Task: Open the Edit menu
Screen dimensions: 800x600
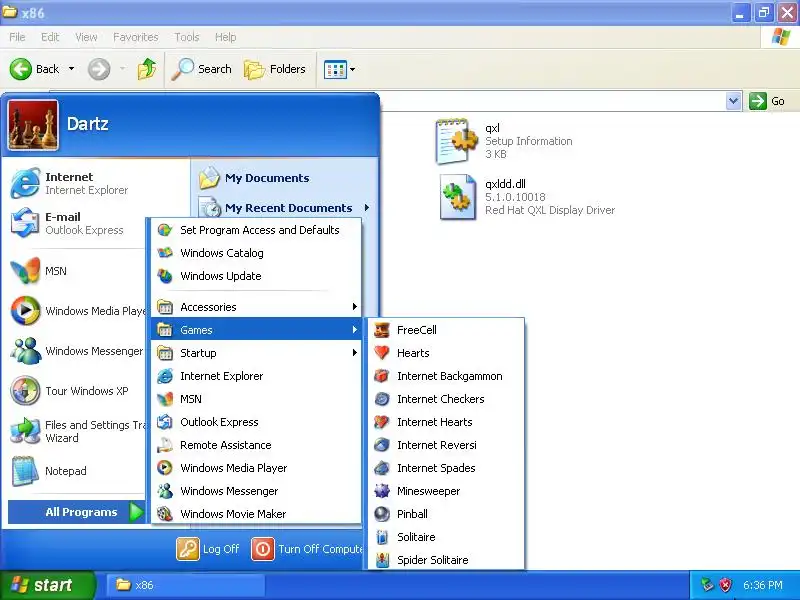Action: pos(50,37)
